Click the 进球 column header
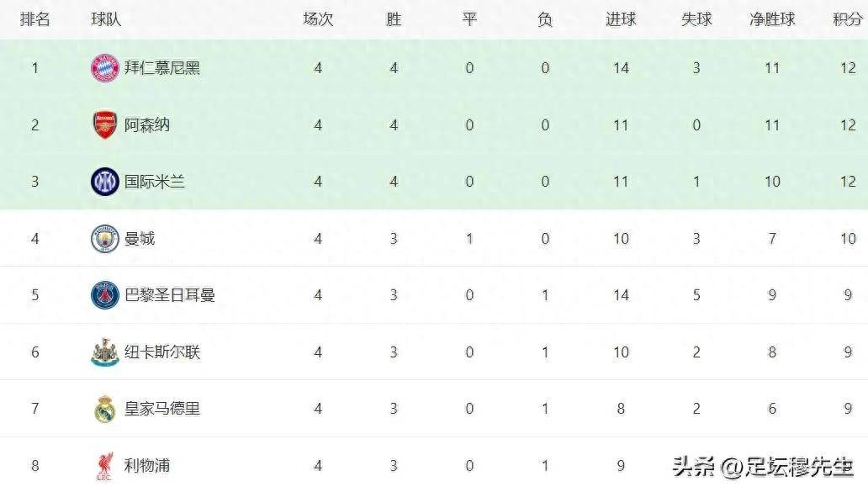This screenshot has height=492, width=868. pyautogui.click(x=621, y=19)
